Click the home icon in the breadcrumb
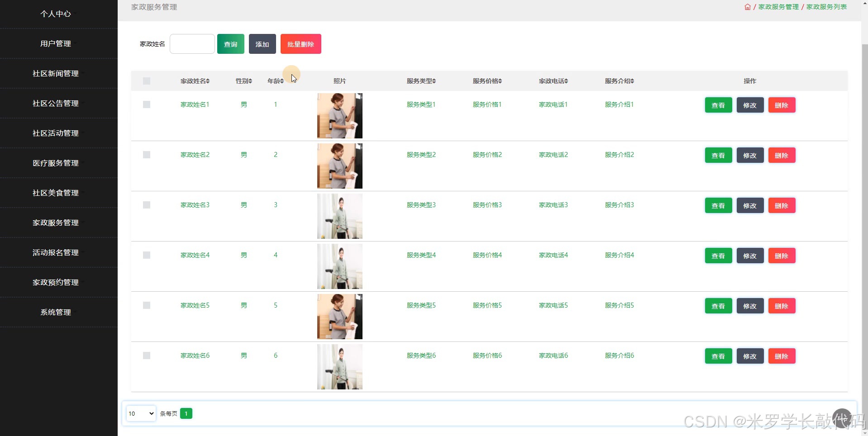The width and height of the screenshot is (868, 436). point(748,7)
